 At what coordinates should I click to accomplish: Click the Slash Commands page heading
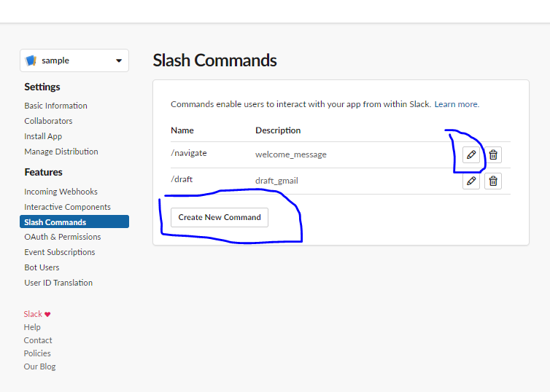pos(214,60)
